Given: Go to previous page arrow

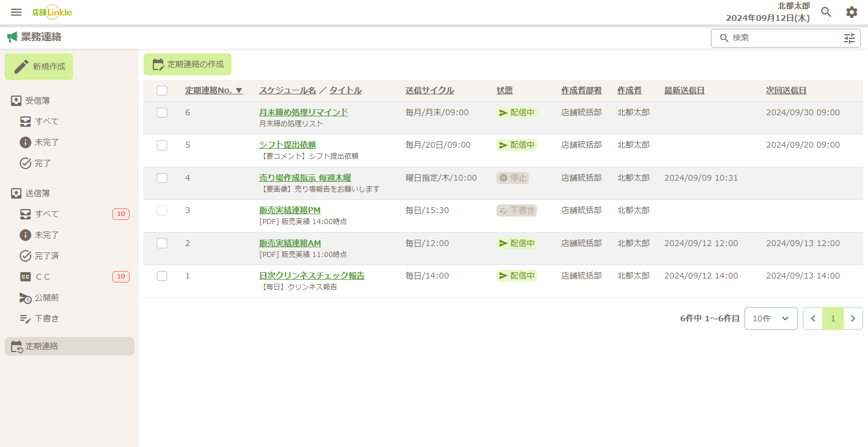Looking at the screenshot, I should point(813,318).
